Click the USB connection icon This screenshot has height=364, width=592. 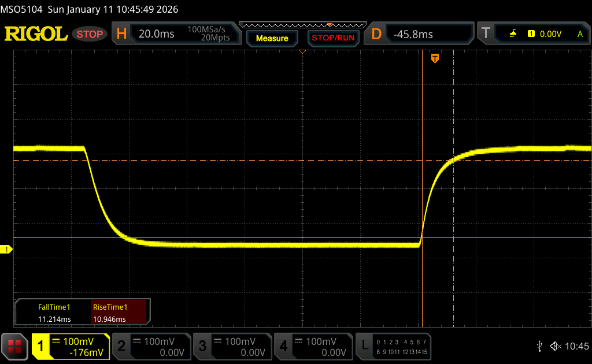point(539,346)
